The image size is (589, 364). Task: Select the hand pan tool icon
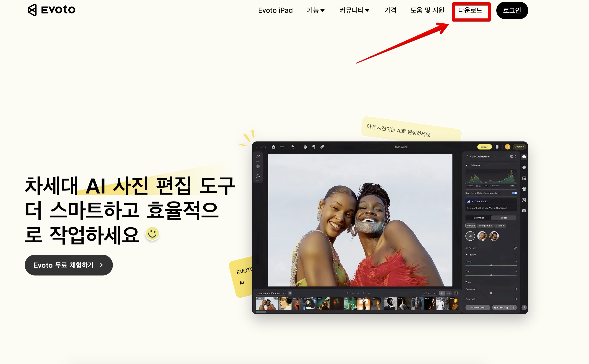tap(305, 147)
